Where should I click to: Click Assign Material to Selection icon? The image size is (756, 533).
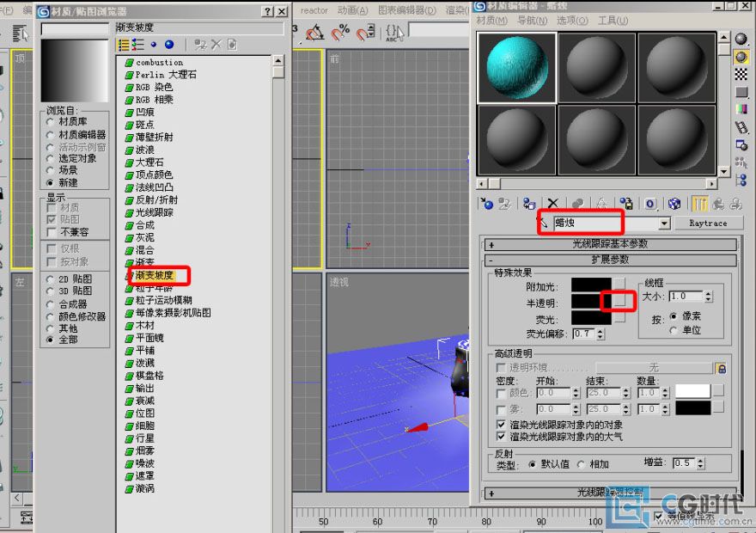click(x=529, y=204)
